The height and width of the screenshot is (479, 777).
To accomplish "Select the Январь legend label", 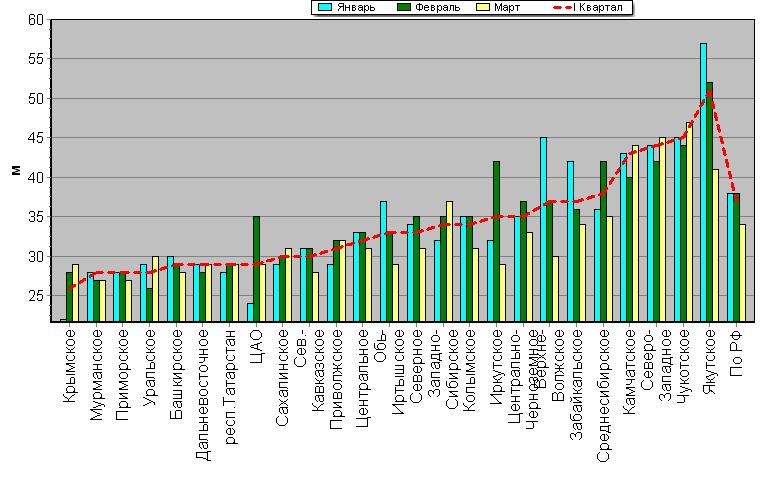I will 356,7.
